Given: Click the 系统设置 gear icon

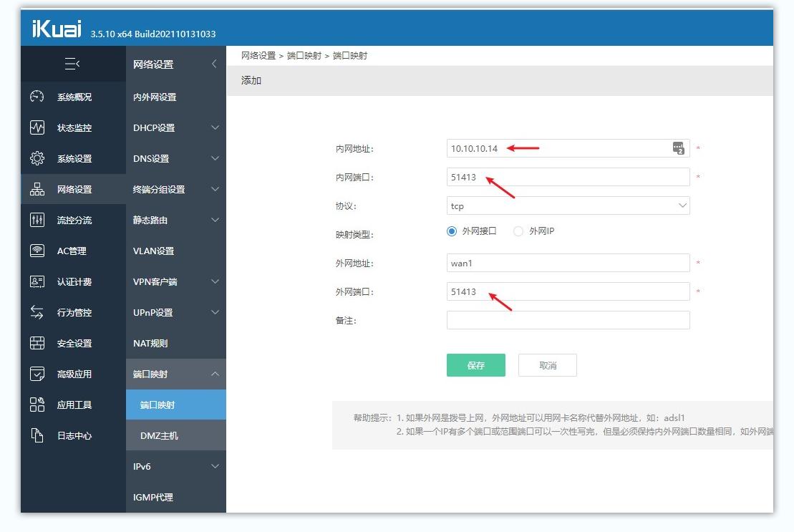Looking at the screenshot, I should coord(38,158).
